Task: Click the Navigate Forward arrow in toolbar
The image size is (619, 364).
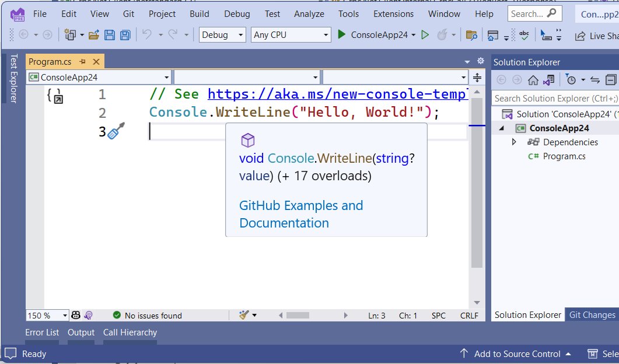Action: (47, 35)
